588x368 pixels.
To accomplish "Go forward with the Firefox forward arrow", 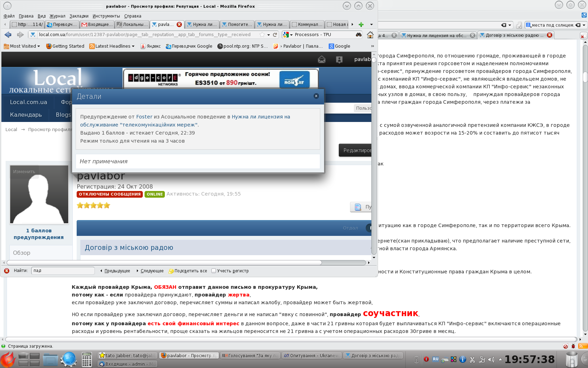I will point(20,35).
